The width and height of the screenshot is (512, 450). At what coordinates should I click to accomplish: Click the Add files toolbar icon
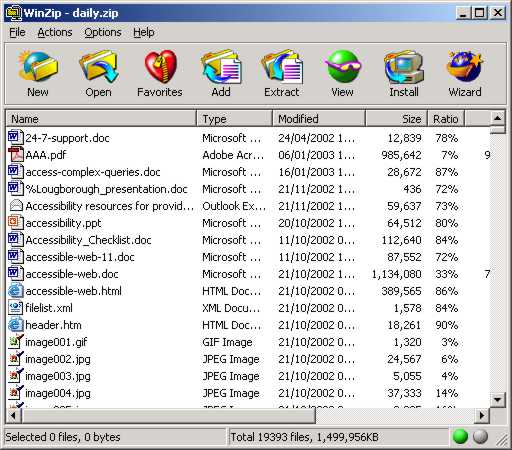221,67
